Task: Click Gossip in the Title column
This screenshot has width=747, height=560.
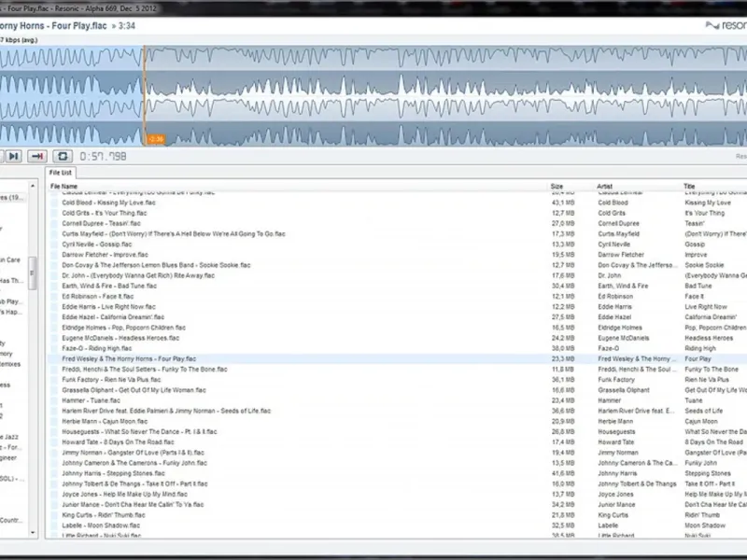Action: coord(695,245)
